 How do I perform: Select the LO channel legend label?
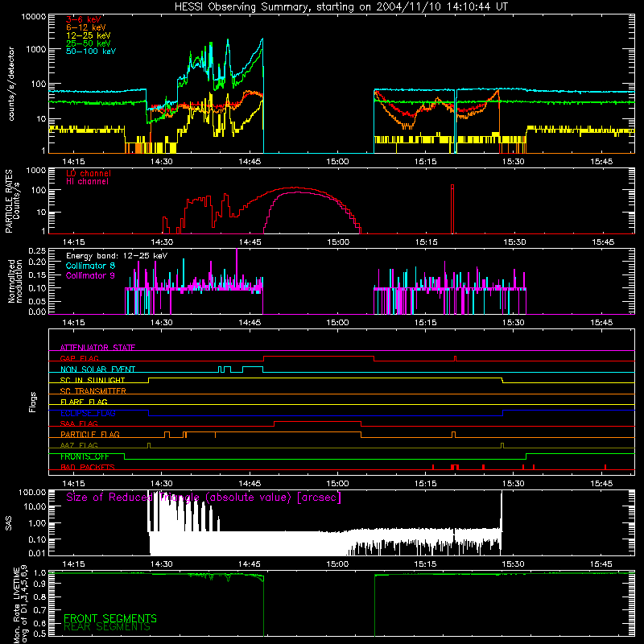[89, 173]
